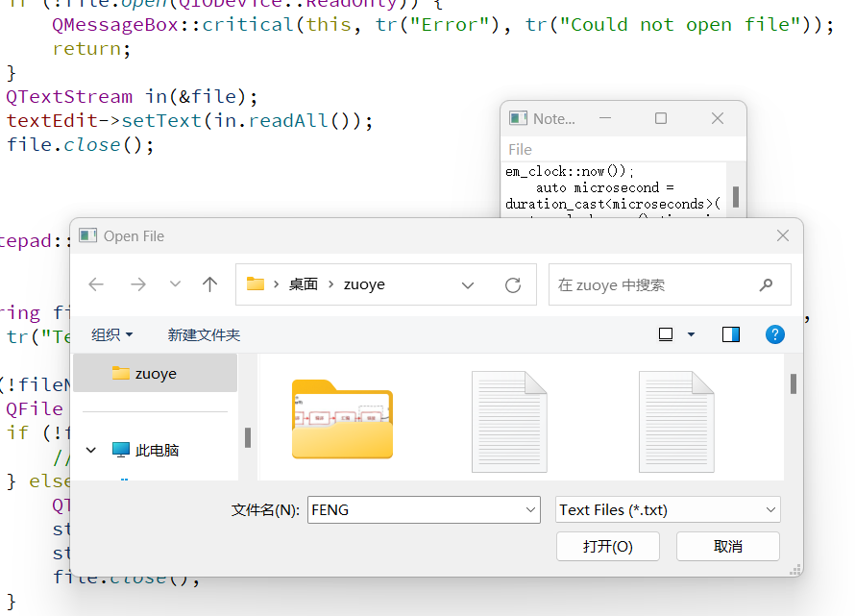Select the first text file icon
The width and height of the screenshot is (855, 616).
(509, 421)
